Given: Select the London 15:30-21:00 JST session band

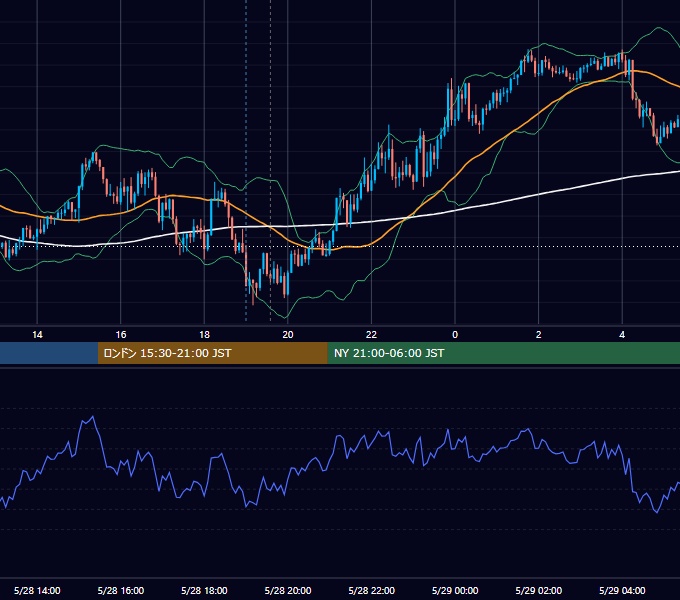Looking at the screenshot, I should 212,353.
